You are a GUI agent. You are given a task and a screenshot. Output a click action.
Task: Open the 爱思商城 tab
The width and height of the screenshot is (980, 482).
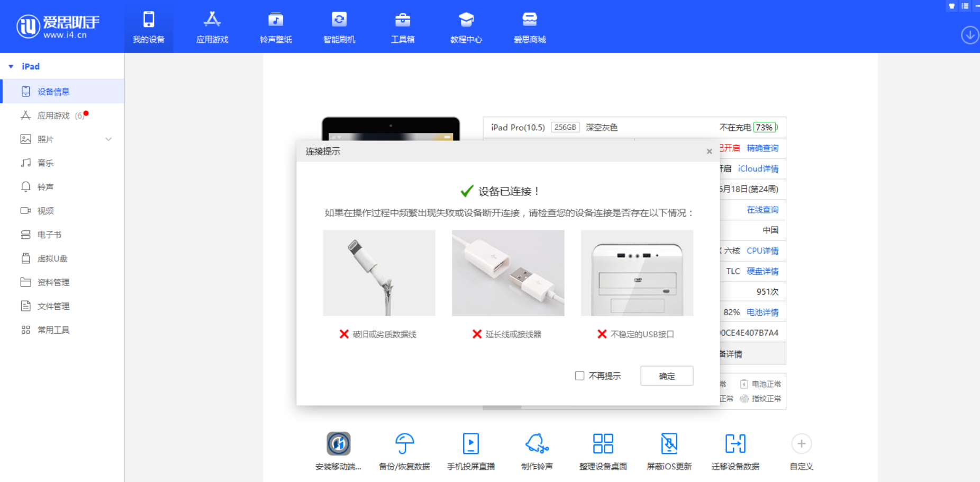(530, 27)
